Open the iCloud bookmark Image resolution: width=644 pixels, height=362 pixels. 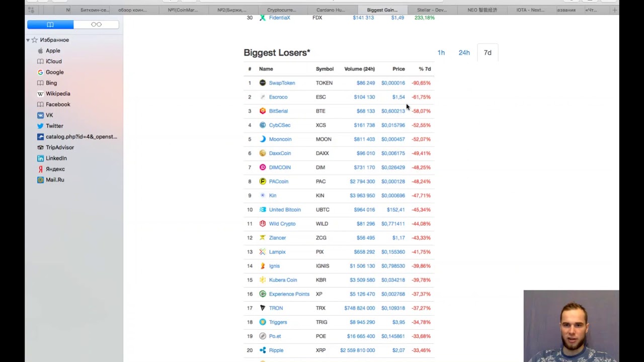click(54, 61)
